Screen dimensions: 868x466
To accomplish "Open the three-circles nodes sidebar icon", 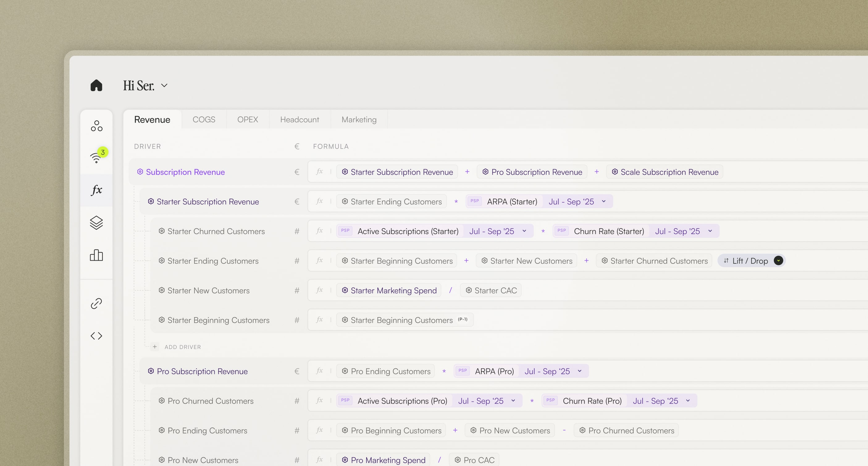I will [x=96, y=126].
